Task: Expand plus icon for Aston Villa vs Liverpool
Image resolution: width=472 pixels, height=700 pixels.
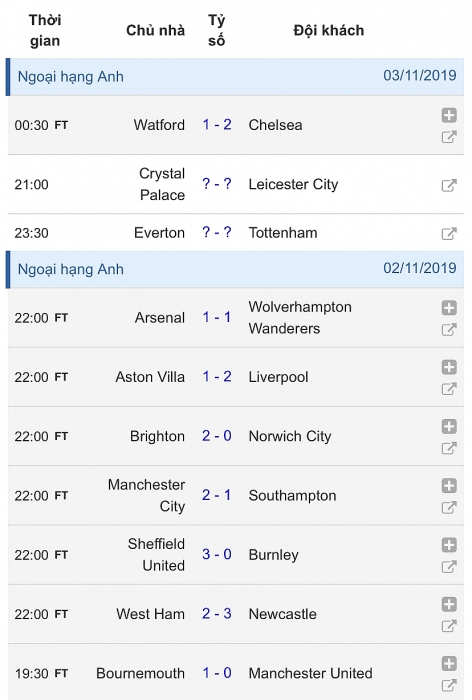Action: pos(449,367)
